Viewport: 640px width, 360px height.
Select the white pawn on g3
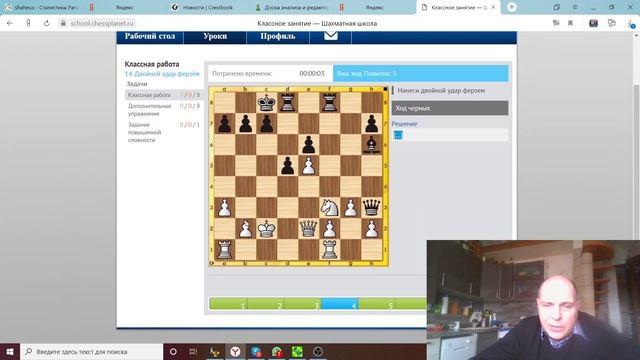pyautogui.click(x=351, y=207)
